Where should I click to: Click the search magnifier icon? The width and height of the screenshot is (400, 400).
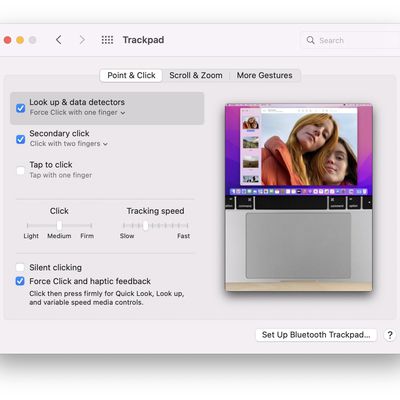coord(310,40)
